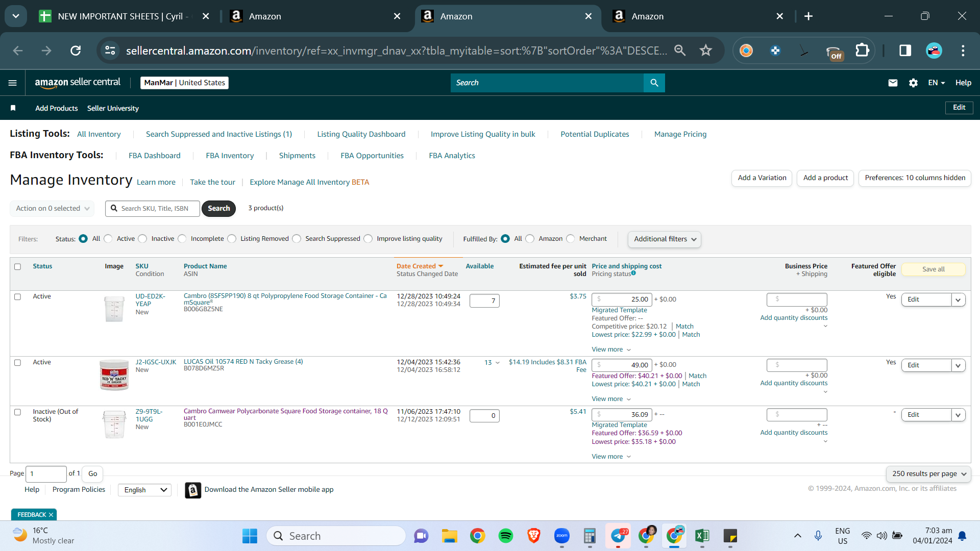
Task: Open Spotify from the taskbar
Action: pos(506,536)
